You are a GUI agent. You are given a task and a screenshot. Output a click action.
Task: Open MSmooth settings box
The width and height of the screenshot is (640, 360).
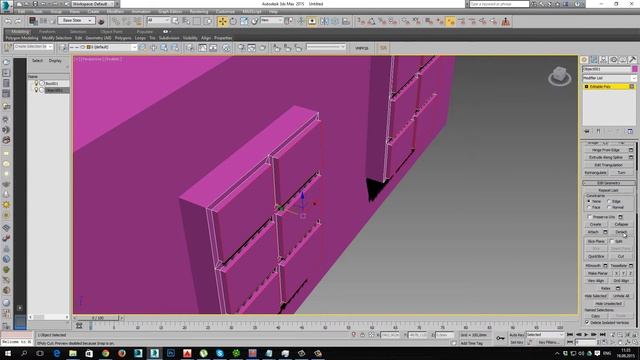pos(605,266)
